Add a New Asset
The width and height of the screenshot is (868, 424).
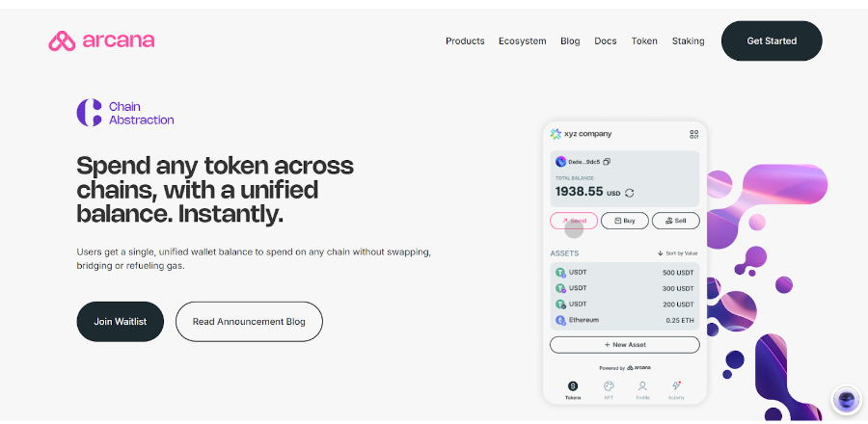[x=624, y=345]
